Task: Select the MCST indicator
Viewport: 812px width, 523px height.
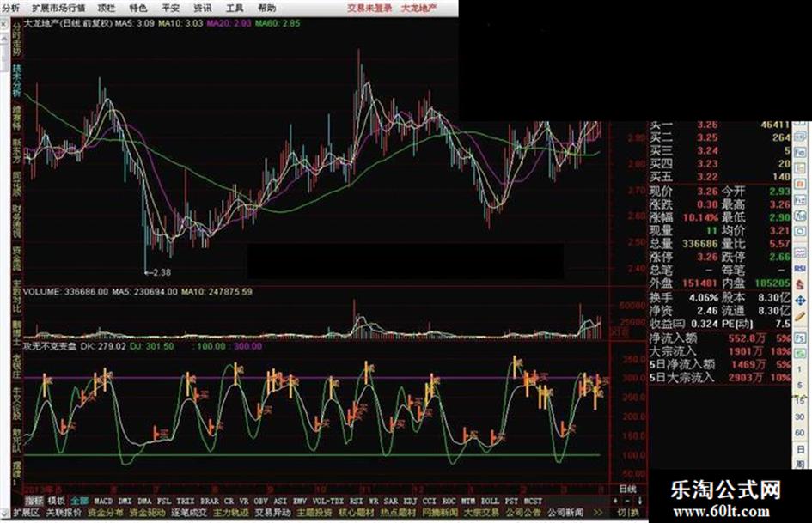Action: [533, 501]
